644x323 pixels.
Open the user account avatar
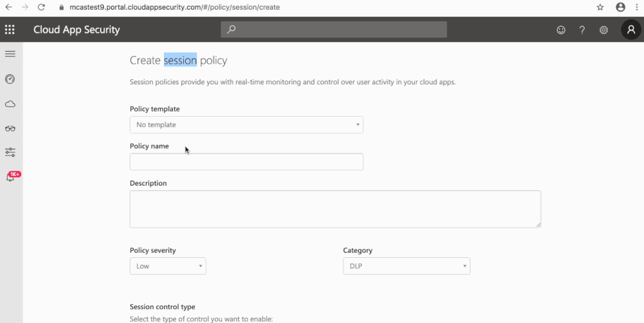coord(631,30)
